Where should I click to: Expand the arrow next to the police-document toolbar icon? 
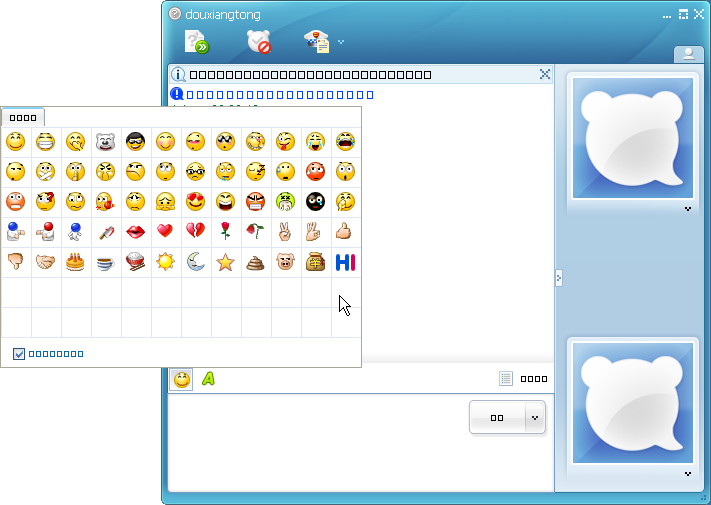pos(341,42)
